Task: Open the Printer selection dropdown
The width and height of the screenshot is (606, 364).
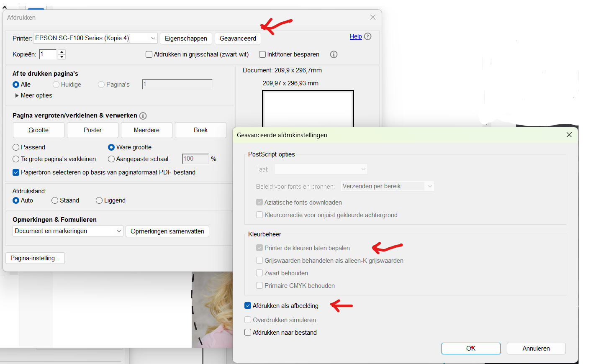Action: tap(95, 38)
